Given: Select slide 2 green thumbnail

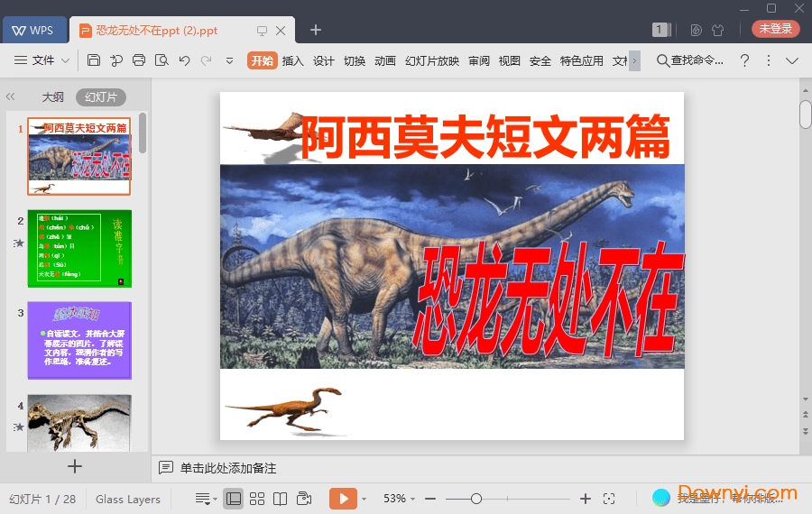Looking at the screenshot, I should tap(79, 249).
